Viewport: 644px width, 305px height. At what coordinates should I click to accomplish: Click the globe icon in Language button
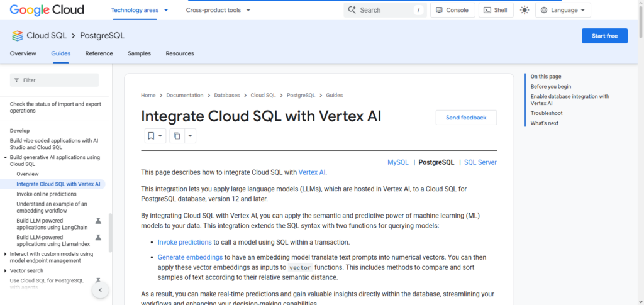click(544, 10)
